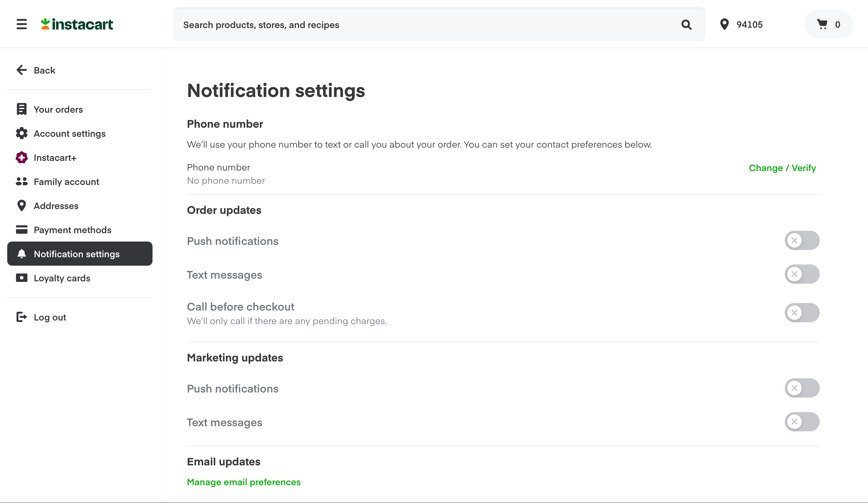Click the Instacart wordmark text
Image resolution: width=868 pixels, height=503 pixels.
82,24
